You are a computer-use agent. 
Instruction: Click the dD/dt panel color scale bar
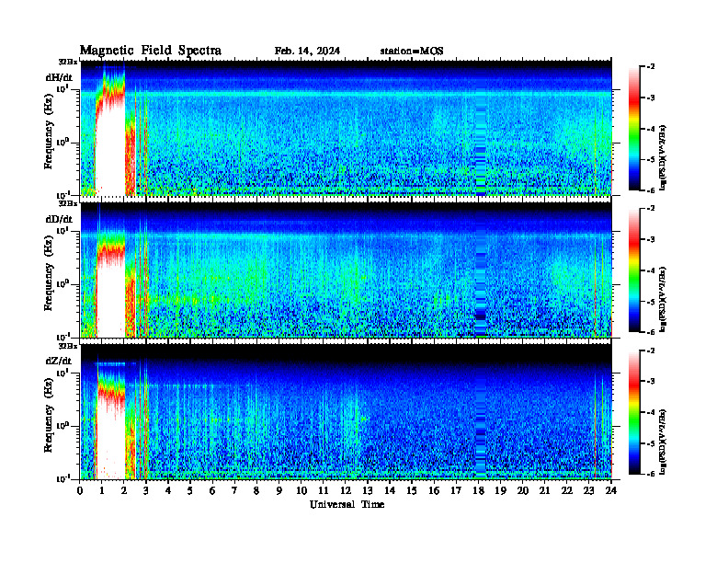634,270
